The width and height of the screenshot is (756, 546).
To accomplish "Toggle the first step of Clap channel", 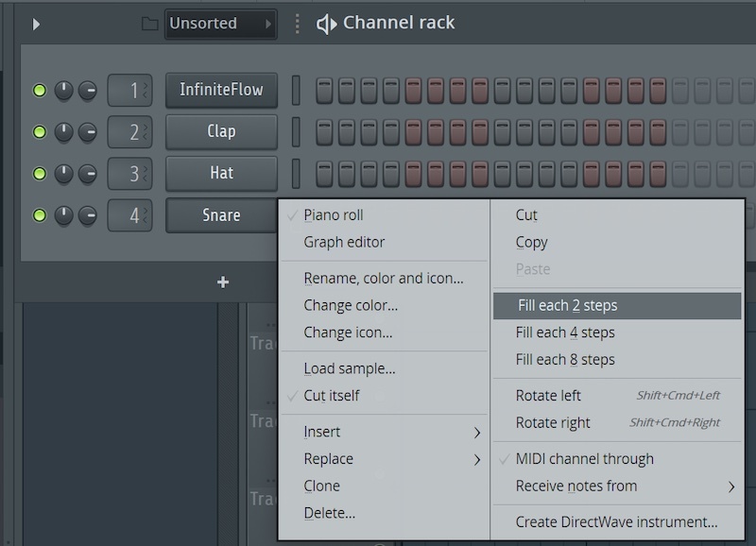I will [x=324, y=132].
